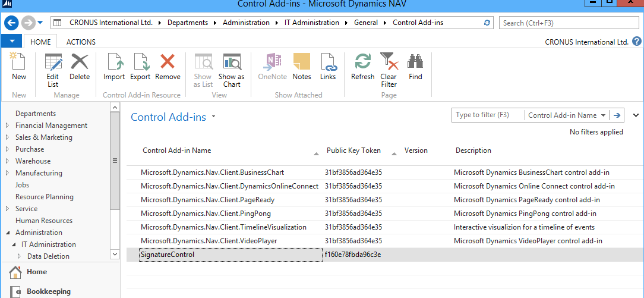The height and width of the screenshot is (298, 644).
Task: Open the Control Add-in Name filter dropdown
Action: (604, 115)
